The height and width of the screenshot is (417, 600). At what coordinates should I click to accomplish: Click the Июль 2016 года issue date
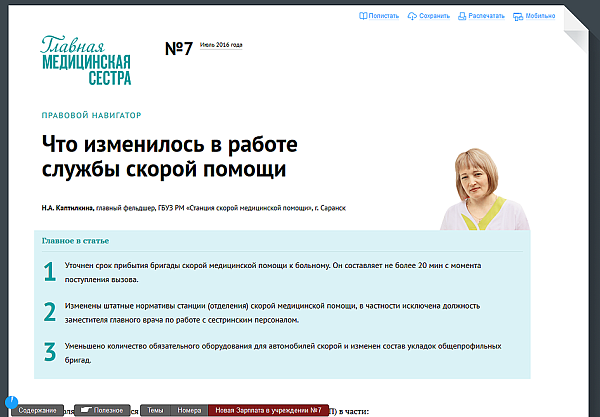[221, 45]
